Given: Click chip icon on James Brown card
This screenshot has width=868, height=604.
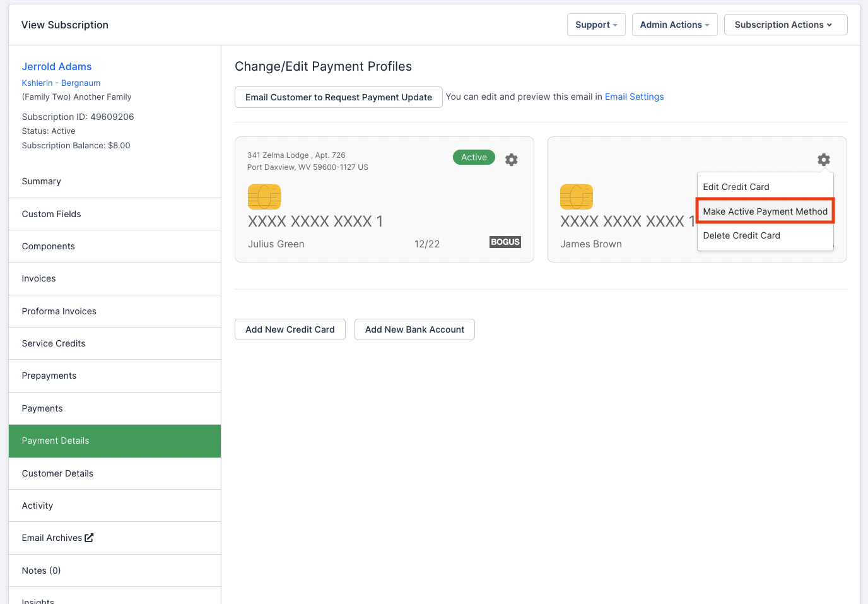Looking at the screenshot, I should pos(576,197).
